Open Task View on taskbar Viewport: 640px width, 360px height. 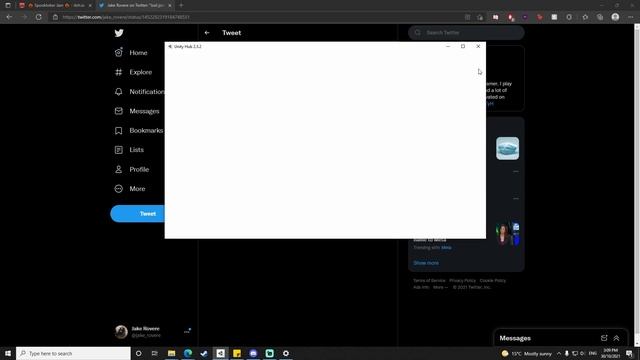pos(155,353)
